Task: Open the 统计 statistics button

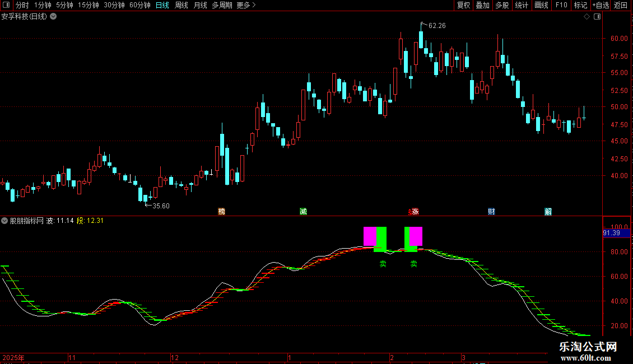Action: point(522,5)
